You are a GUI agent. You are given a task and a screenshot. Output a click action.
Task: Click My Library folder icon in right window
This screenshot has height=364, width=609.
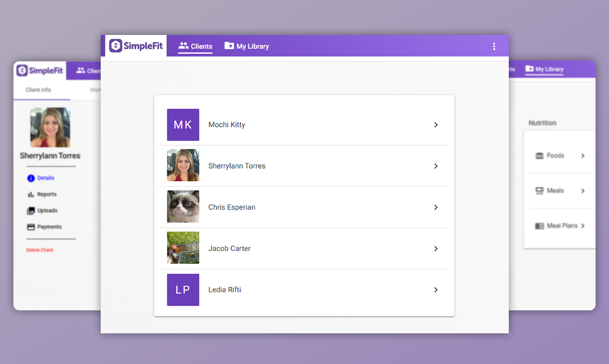coord(529,69)
